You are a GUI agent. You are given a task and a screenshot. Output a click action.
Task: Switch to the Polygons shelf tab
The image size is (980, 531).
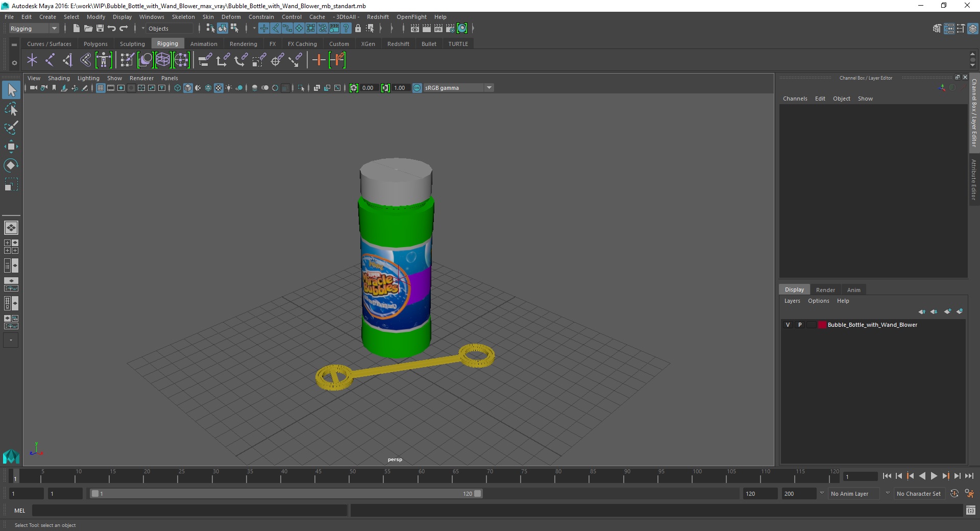click(95, 44)
